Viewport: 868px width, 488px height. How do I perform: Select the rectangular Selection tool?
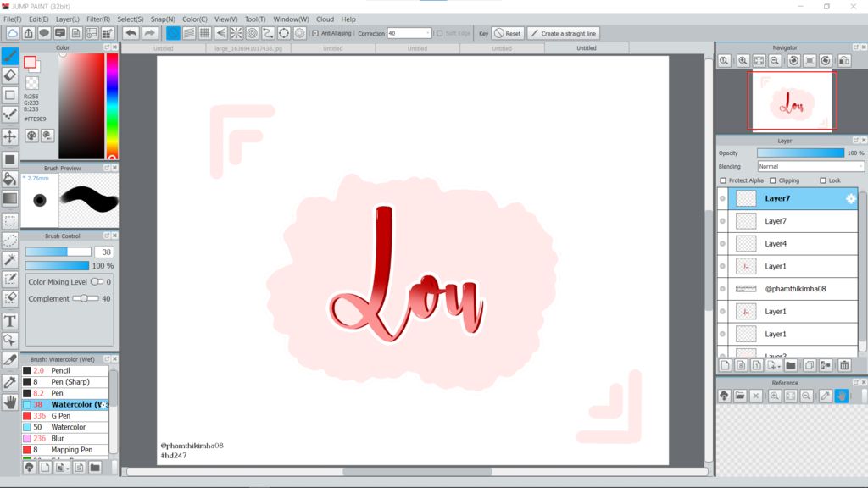[10, 221]
